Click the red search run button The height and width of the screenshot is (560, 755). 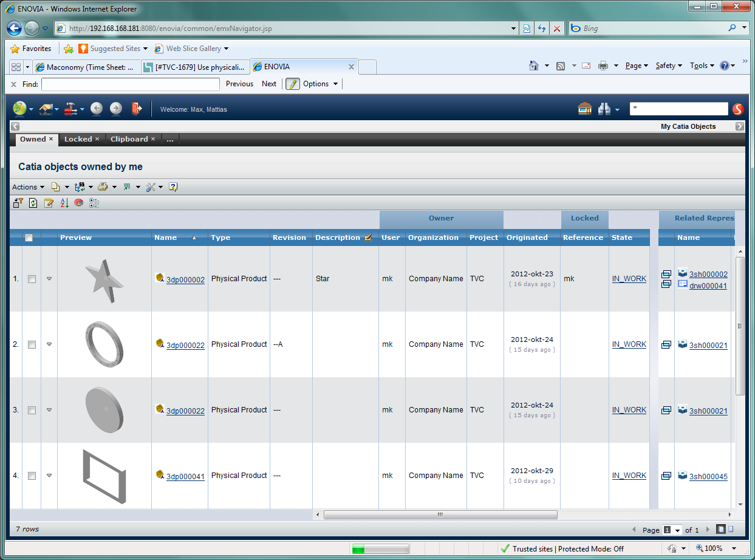(738, 109)
